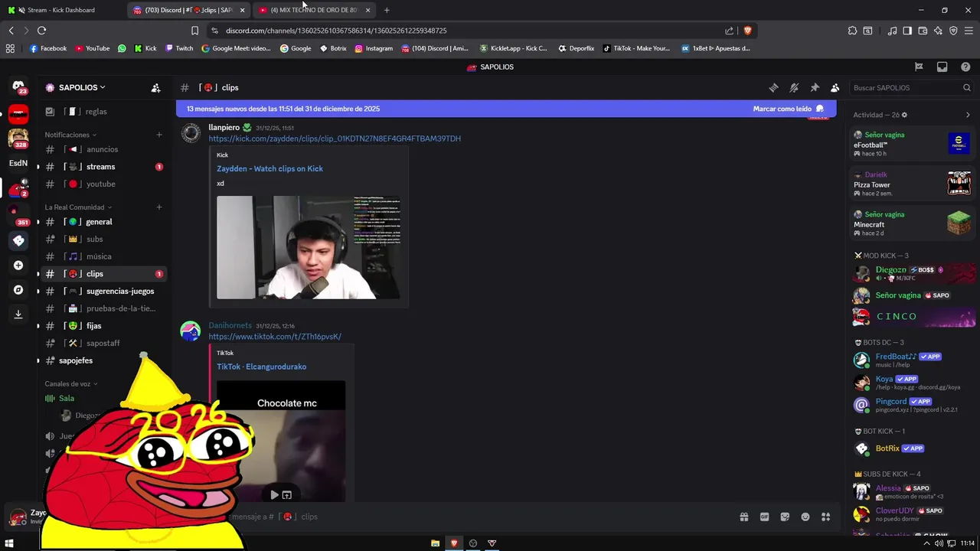Open the kick.com zaydden clip link
Image resolution: width=980 pixels, height=551 pixels.
coord(335,139)
